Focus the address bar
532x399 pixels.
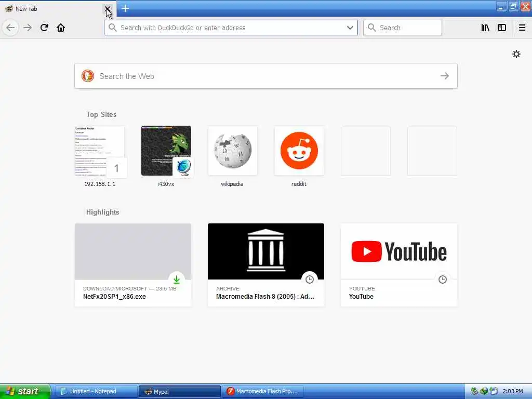click(231, 28)
